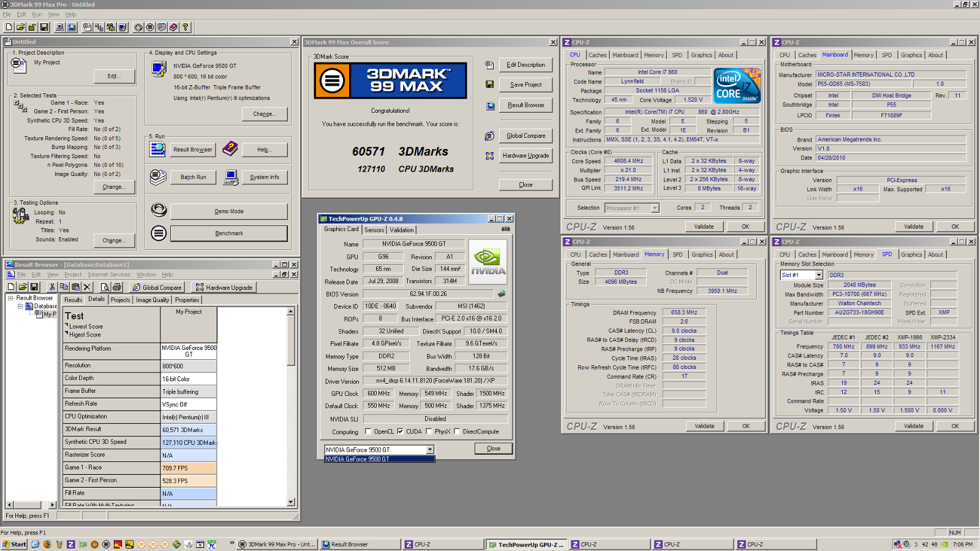The image size is (980, 551).
Task: Collapse the Database tree node
Action: tap(20, 306)
